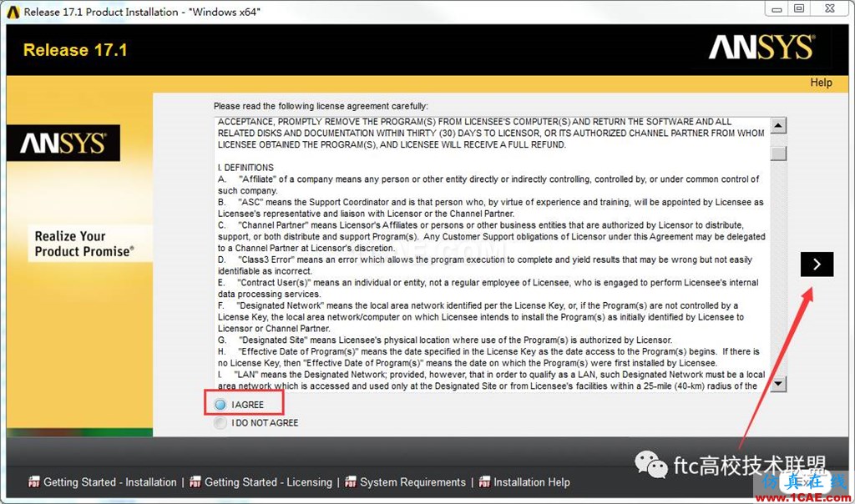Click PDF icon beside Installation Help
Screen dimensions: 855x504
tap(484, 481)
